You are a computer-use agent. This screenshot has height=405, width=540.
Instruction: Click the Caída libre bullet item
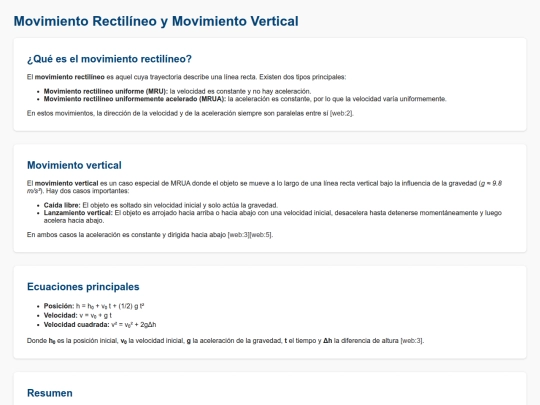pyautogui.click(x=160, y=205)
